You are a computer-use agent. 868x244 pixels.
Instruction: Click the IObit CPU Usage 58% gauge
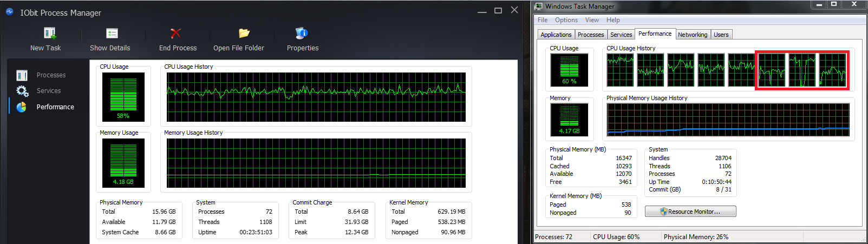pyautogui.click(x=123, y=97)
